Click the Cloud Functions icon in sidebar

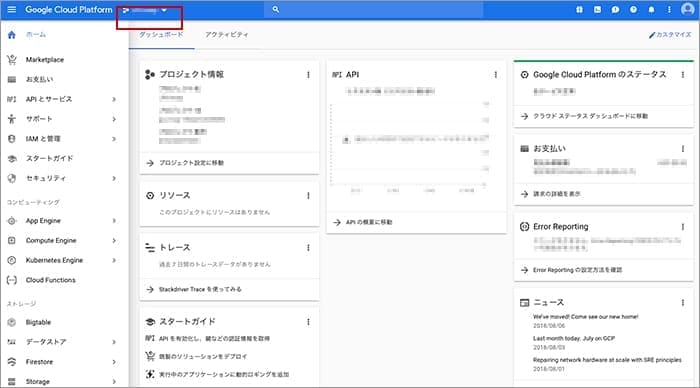pos(12,280)
